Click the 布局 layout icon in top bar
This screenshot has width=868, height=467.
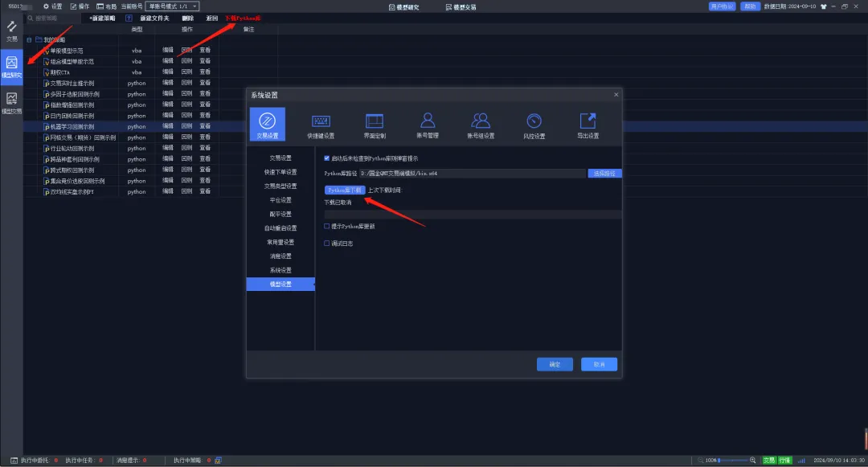[100, 6]
